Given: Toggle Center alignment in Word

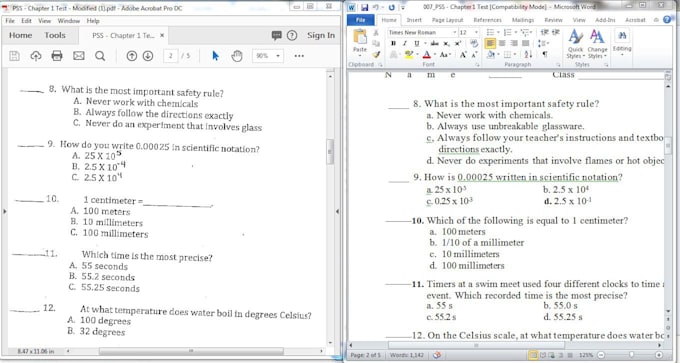Looking at the screenshot, I should (x=502, y=43).
